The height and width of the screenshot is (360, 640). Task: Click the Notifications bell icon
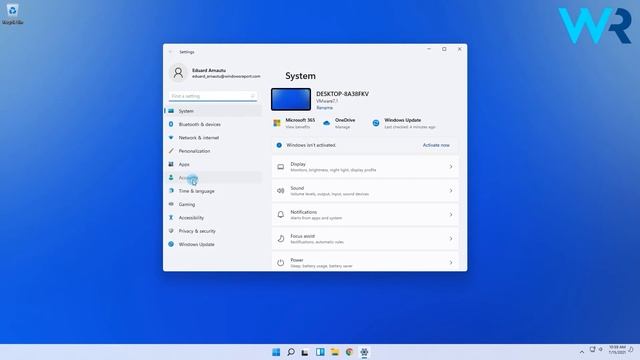[x=281, y=215]
